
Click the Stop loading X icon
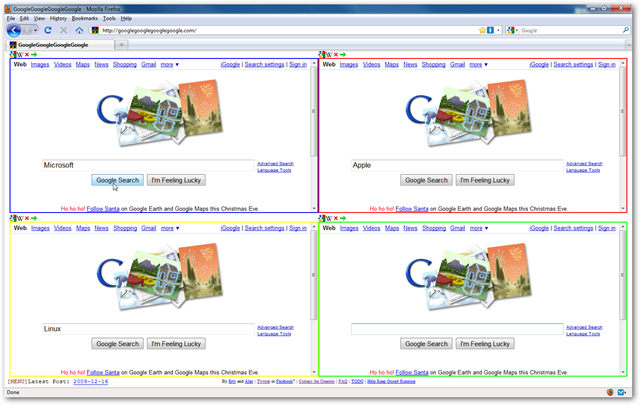coord(63,30)
